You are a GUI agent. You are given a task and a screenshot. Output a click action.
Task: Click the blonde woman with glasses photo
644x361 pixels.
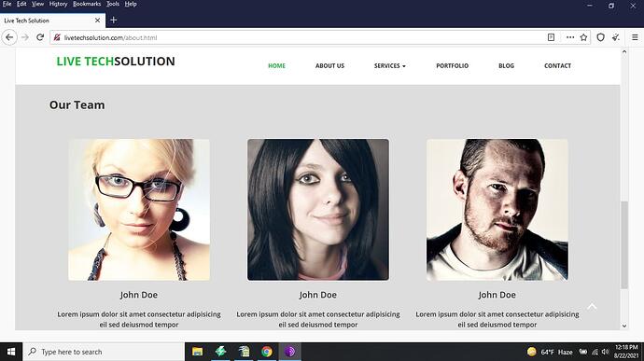139,210
